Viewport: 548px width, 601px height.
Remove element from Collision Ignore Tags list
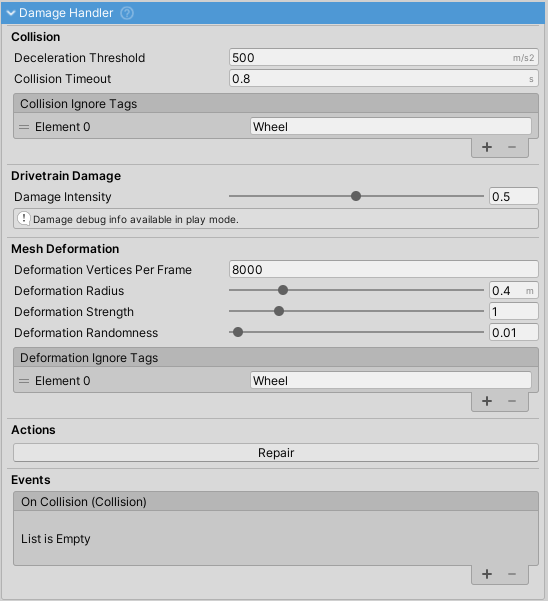(512, 147)
